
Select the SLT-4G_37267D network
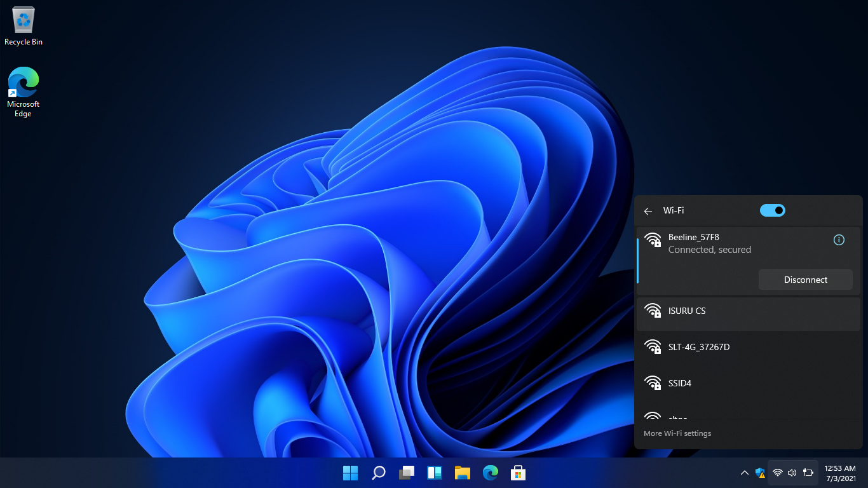point(748,348)
